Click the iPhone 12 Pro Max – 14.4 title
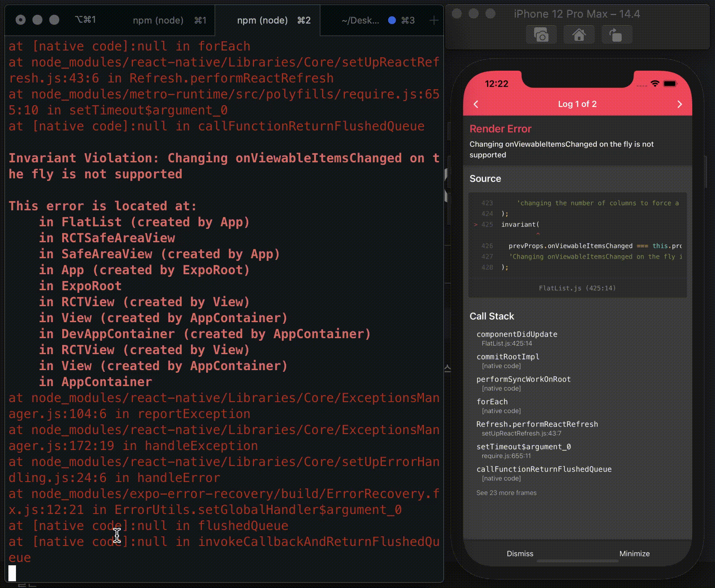 pyautogui.click(x=577, y=14)
